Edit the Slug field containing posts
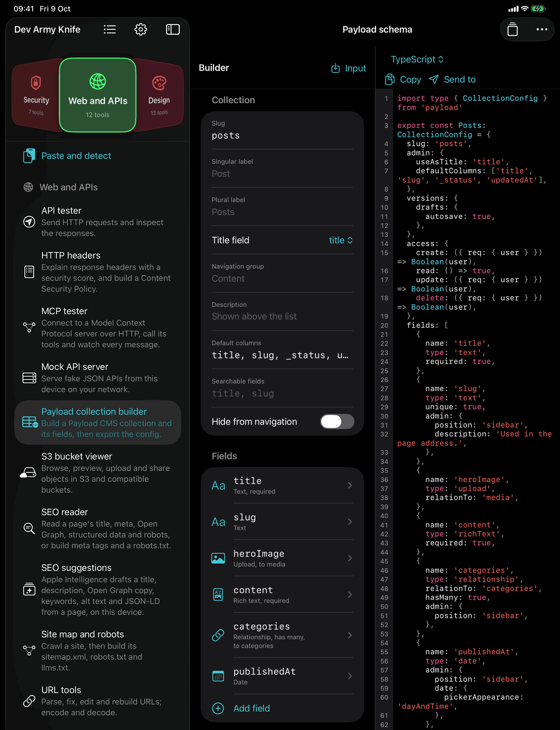560x730 pixels. click(282, 130)
